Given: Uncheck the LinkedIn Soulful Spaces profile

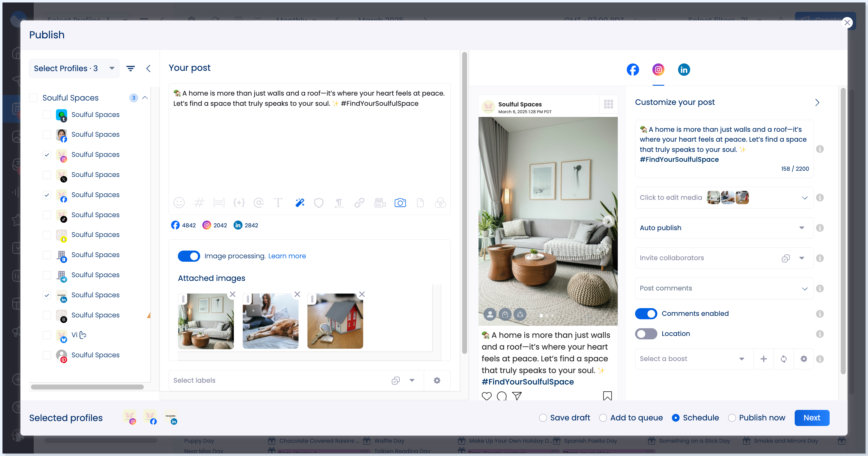Looking at the screenshot, I should point(47,295).
